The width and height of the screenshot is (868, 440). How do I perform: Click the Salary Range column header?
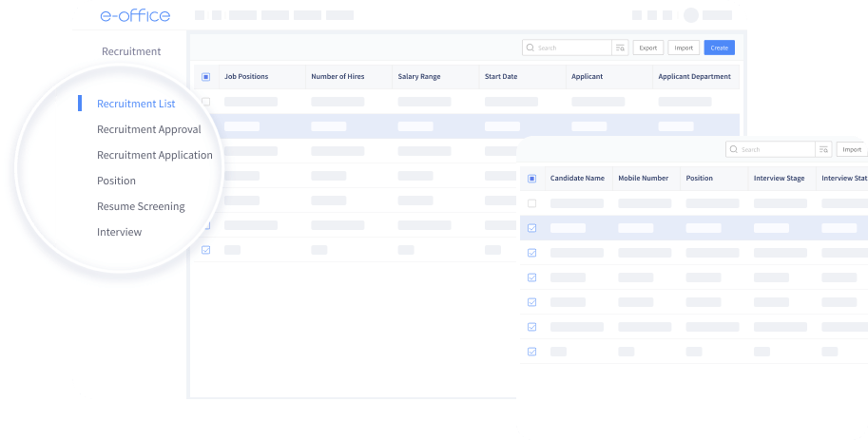coord(419,77)
